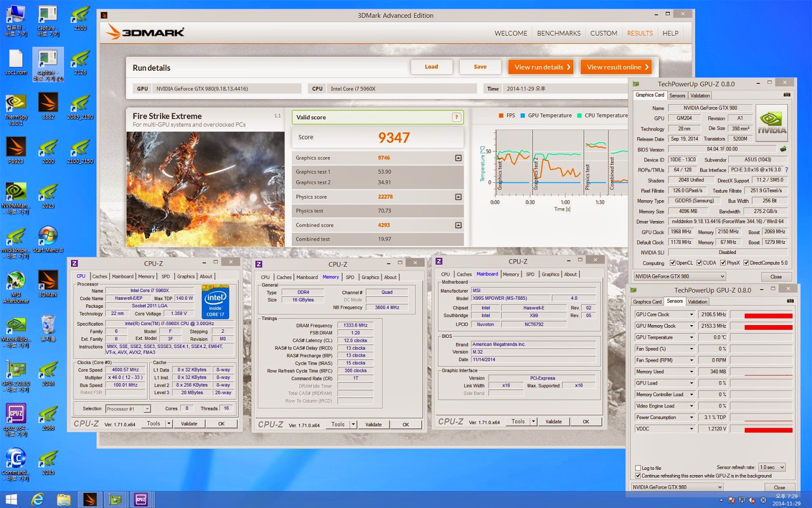This screenshot has height=508, width=812.
Task: Select the GPU-Z 0.8.0 desktop shortcut
Action: (x=16, y=376)
